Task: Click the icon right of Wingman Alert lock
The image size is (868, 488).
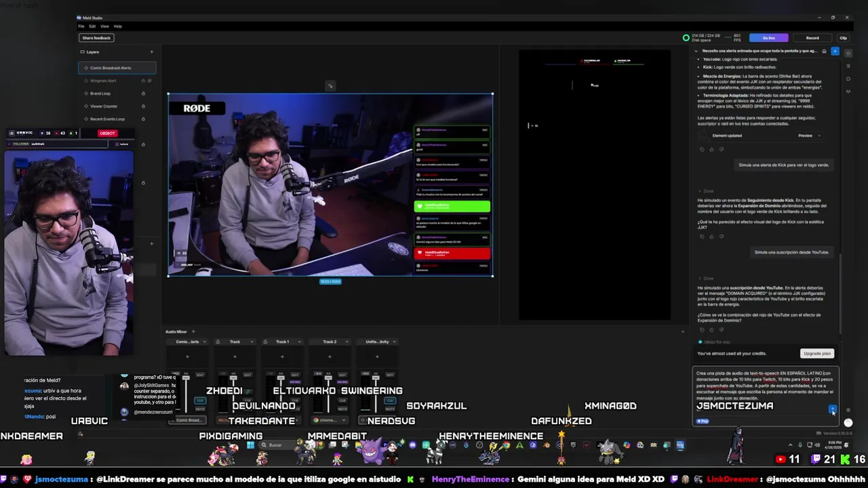Action: pos(151,81)
